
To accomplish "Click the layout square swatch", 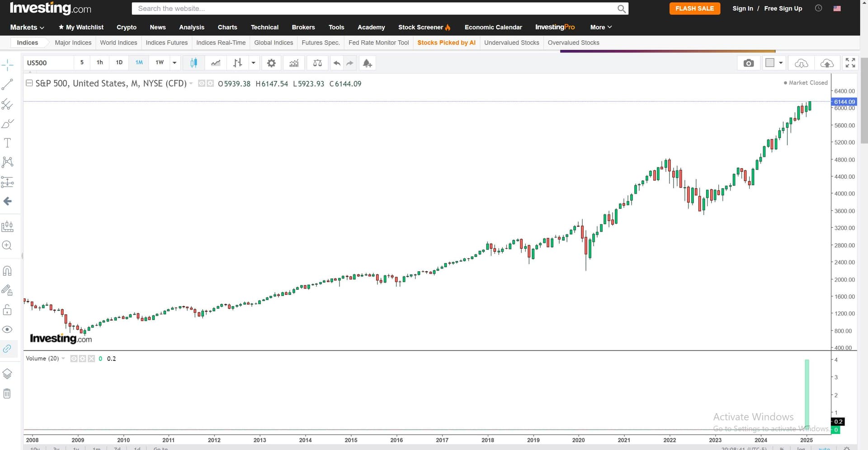I will click(769, 63).
